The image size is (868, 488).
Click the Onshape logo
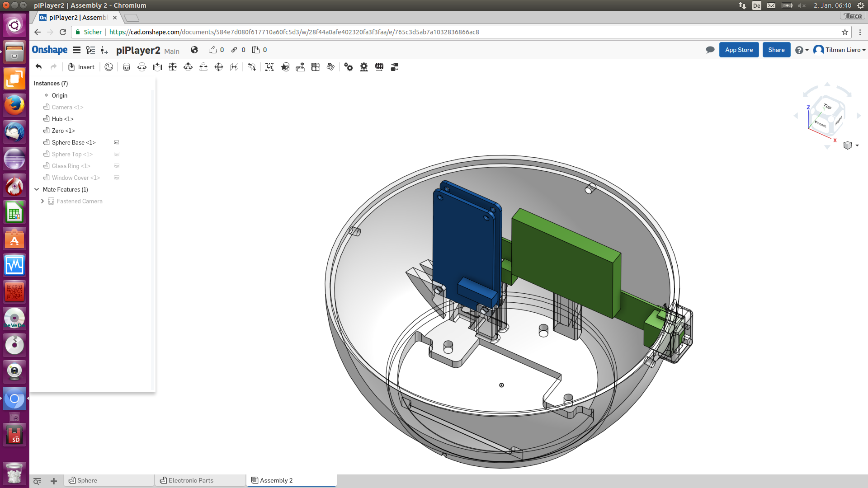pos(50,50)
